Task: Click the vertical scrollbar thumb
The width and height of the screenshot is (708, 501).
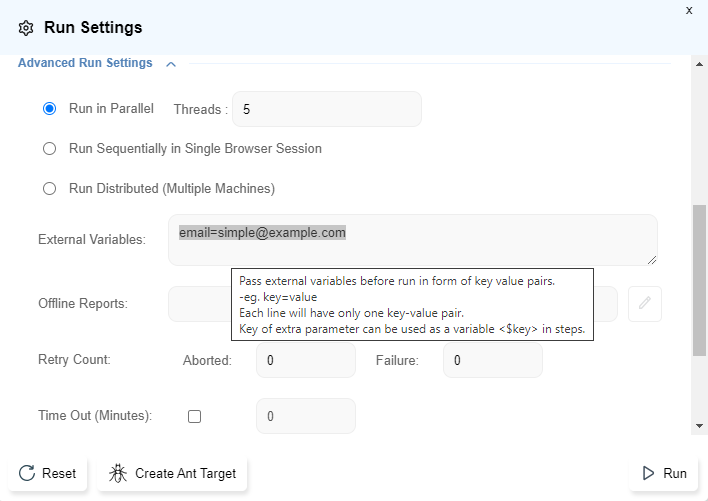Action: (x=700, y=280)
